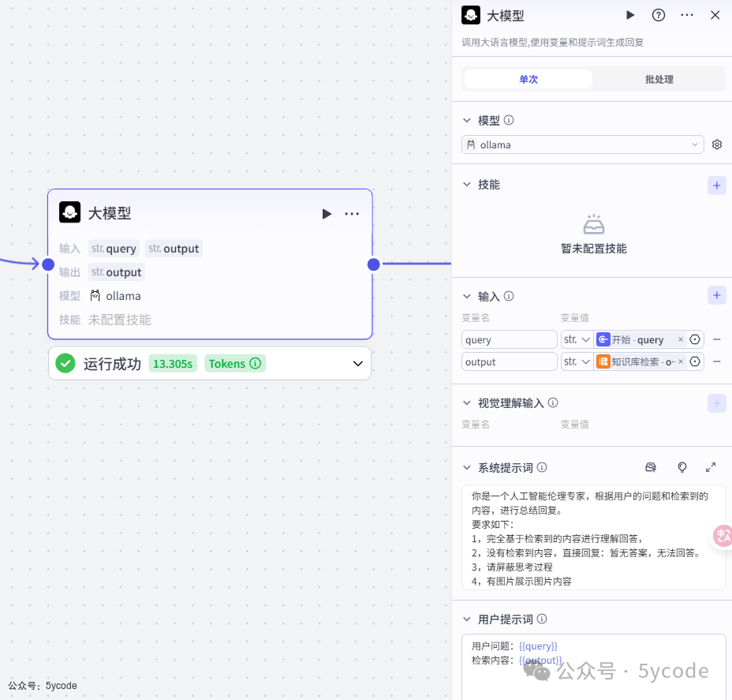732x700 pixels.
Task: Expand the system prompt editor to fullscreen
Action: coord(711,467)
